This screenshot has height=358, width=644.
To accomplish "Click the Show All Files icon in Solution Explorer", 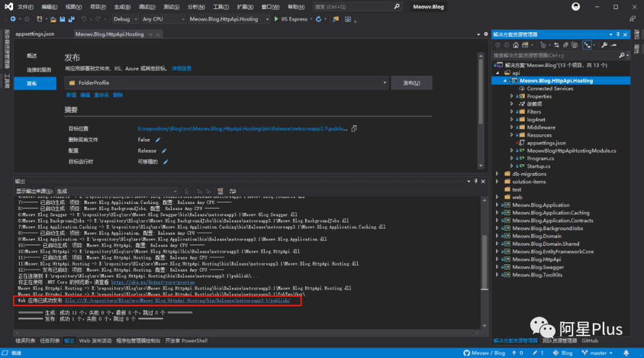I will point(575,45).
